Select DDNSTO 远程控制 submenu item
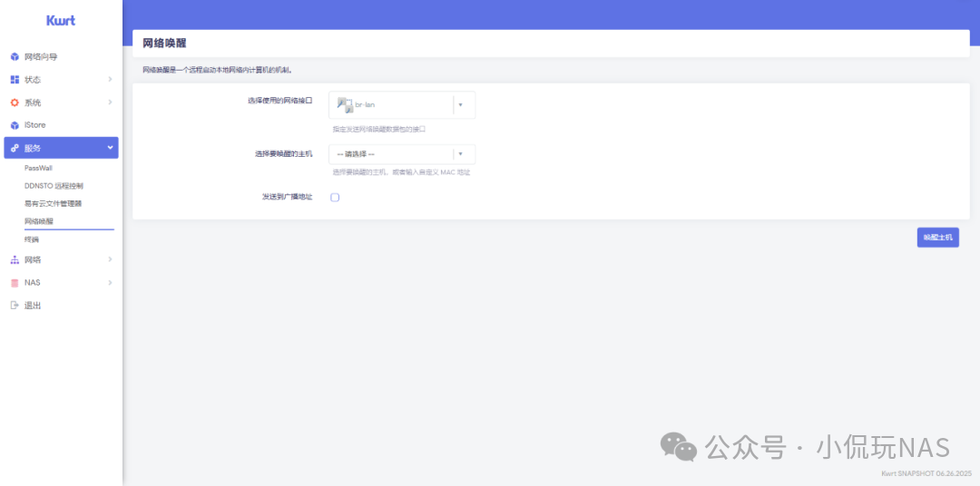Screen dimensions: 980x486 [x=54, y=186]
